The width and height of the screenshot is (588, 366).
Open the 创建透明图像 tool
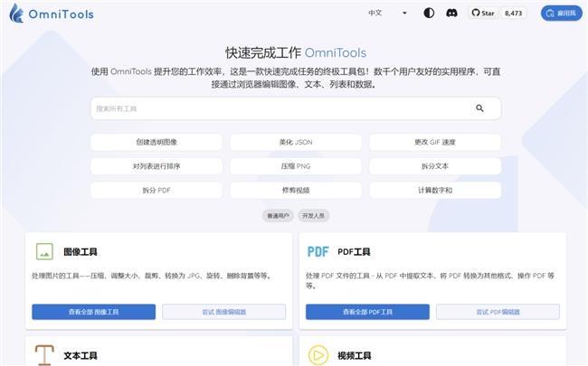[156, 142]
